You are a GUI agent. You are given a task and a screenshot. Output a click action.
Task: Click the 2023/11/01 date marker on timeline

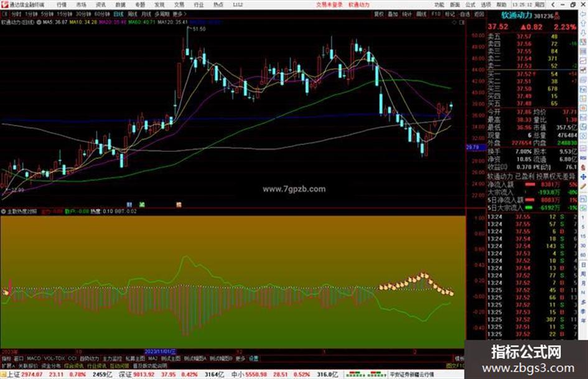click(x=160, y=352)
